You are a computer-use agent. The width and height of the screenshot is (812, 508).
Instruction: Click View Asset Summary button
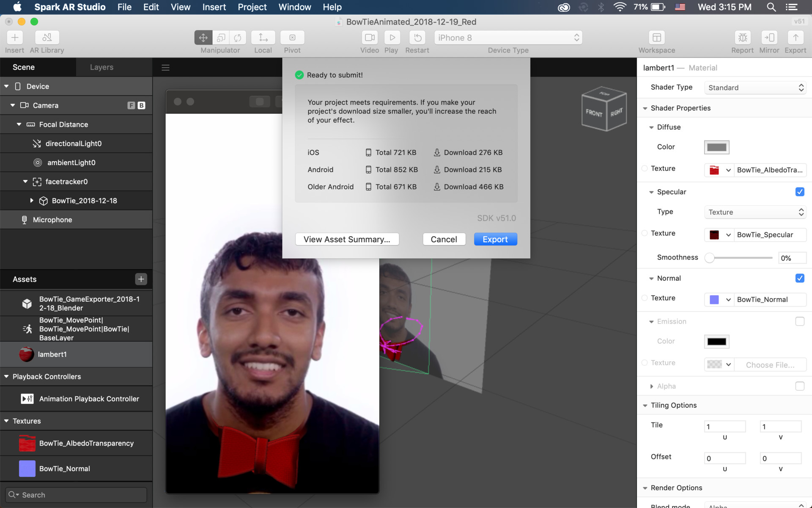pos(347,239)
